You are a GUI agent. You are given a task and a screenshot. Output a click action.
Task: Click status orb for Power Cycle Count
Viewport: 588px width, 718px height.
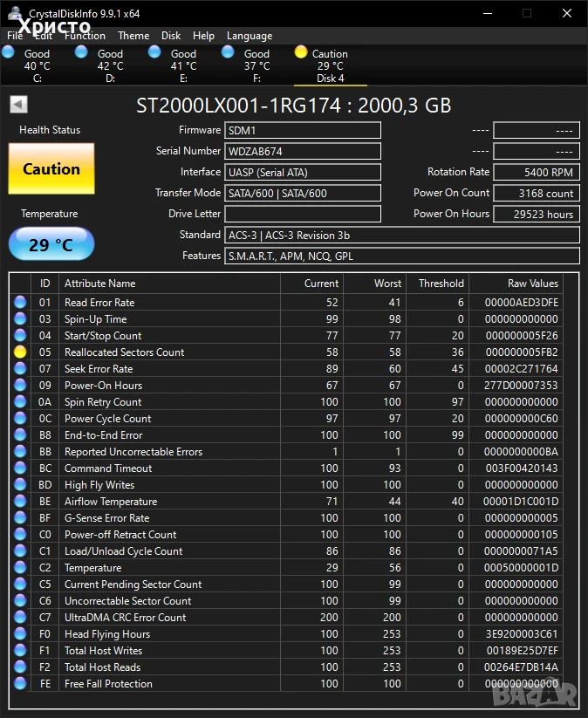click(20, 418)
